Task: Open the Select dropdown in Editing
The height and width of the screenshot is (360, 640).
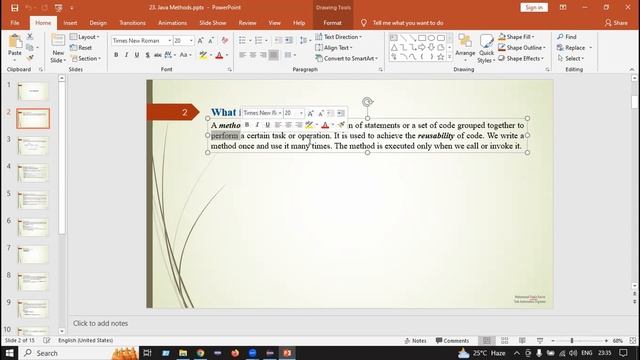Action: (x=571, y=58)
